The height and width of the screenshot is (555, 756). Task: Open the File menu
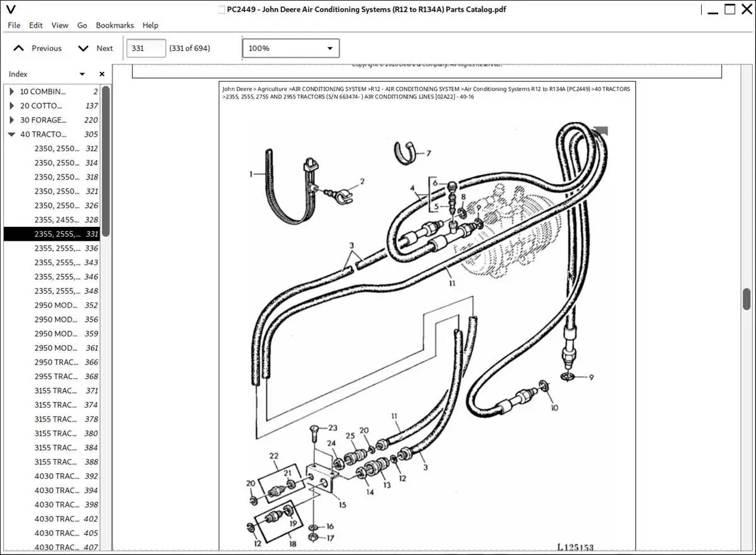(x=14, y=25)
